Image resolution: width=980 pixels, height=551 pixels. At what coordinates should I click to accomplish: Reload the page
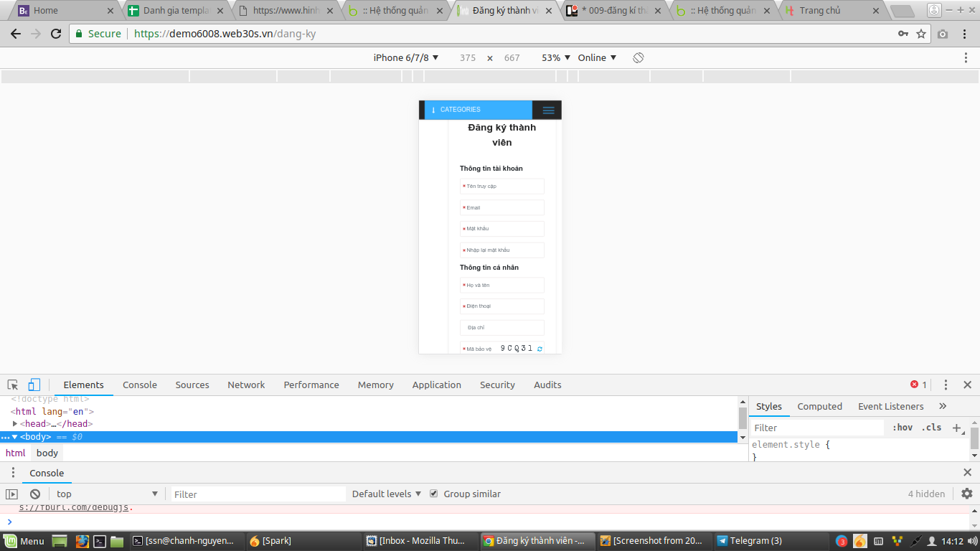pyautogui.click(x=56, y=34)
